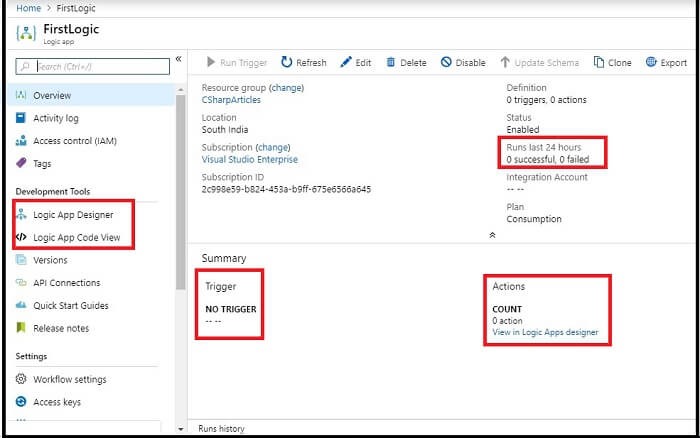Click the Export globe icon
The width and height of the screenshot is (700, 438).
pos(651,62)
